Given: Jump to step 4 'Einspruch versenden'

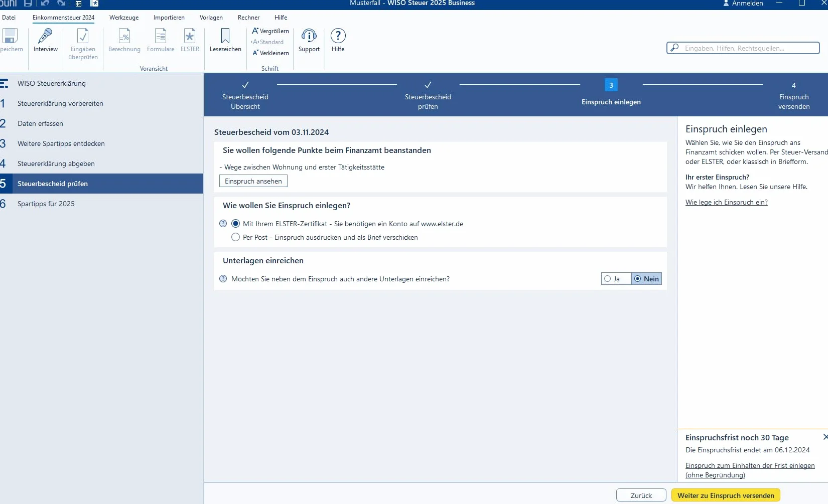Looking at the screenshot, I should tap(794, 95).
